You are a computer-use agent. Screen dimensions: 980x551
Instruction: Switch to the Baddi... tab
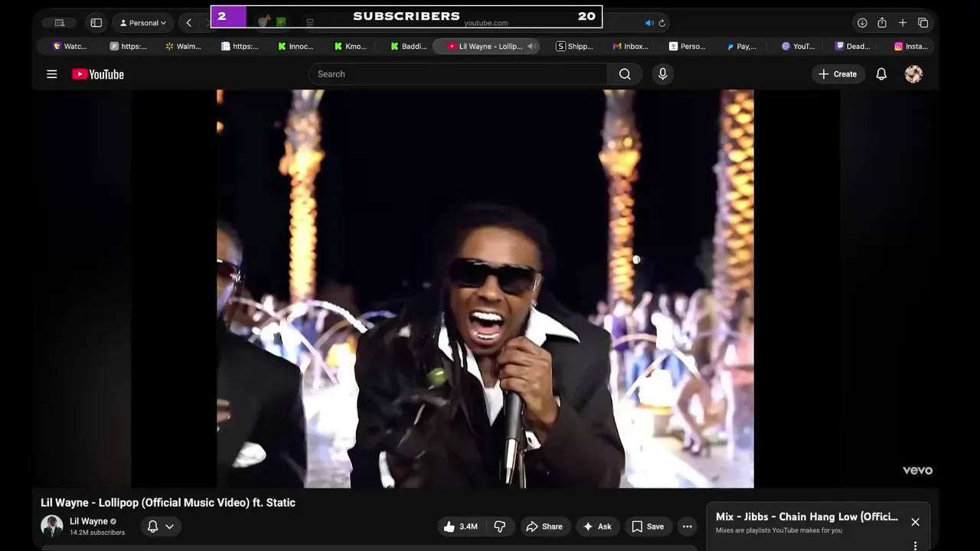pos(408,47)
